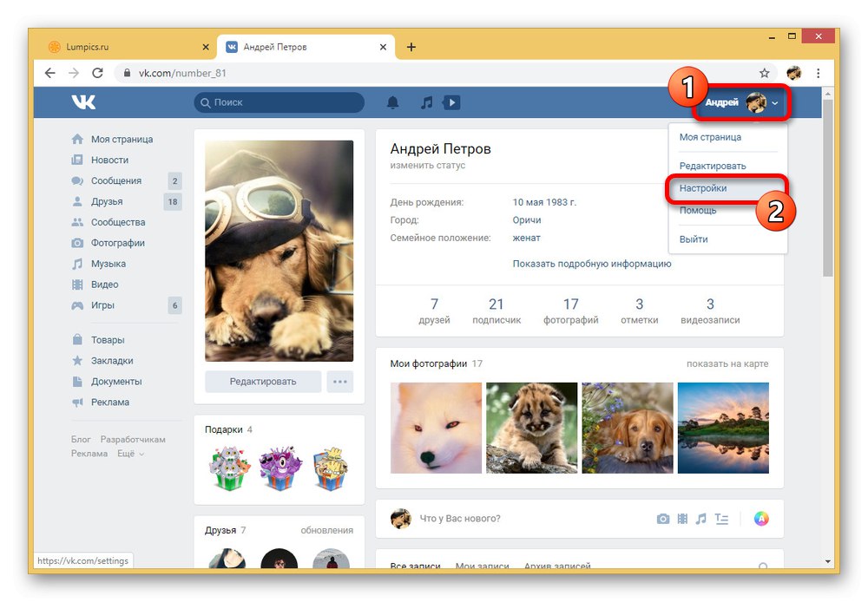
Task: Close the Андрей Петров browser tab
Action: click(x=383, y=47)
